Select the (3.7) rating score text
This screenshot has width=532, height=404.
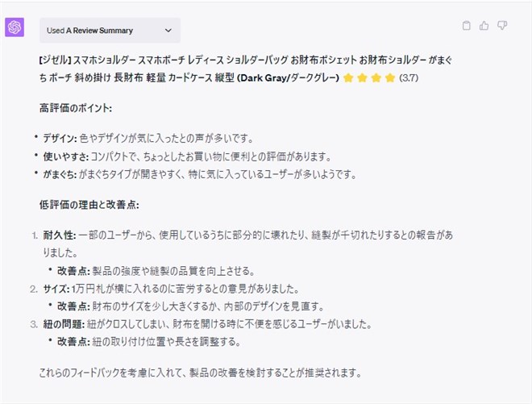coord(409,78)
